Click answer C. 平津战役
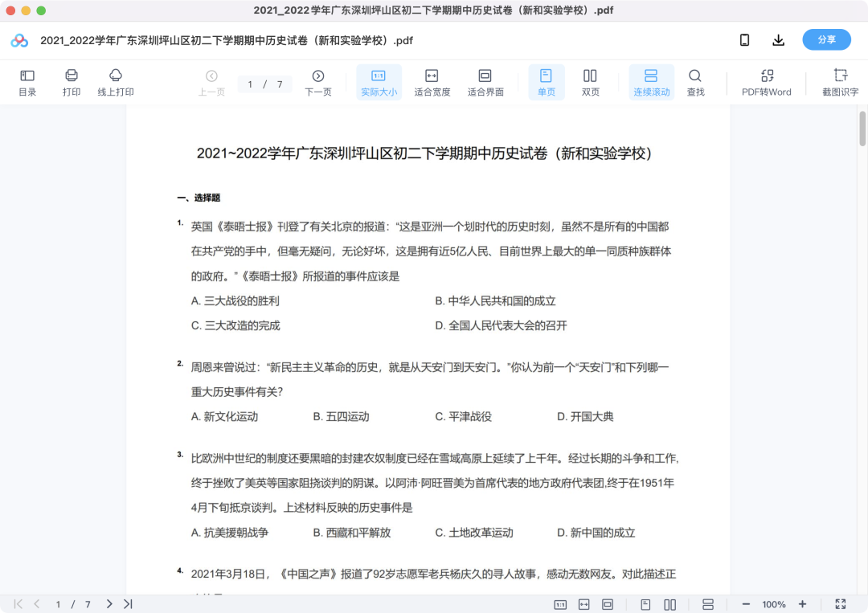This screenshot has width=868, height=613. click(x=464, y=417)
